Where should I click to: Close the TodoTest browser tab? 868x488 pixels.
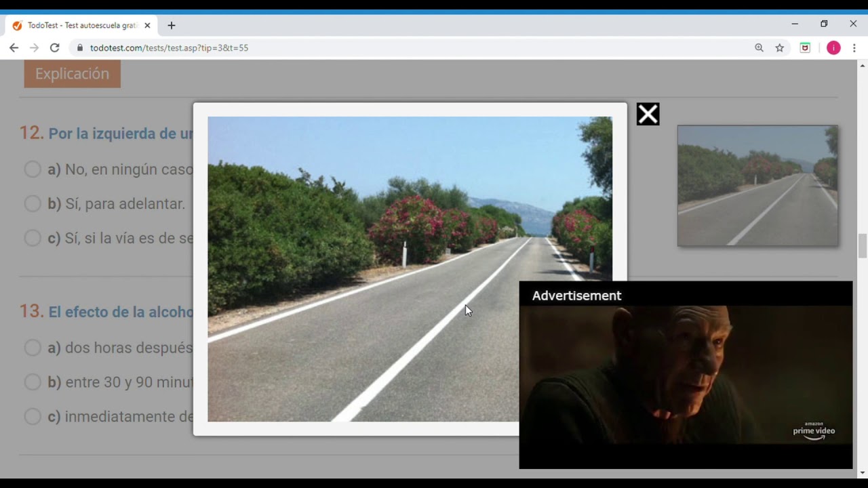coord(147,25)
